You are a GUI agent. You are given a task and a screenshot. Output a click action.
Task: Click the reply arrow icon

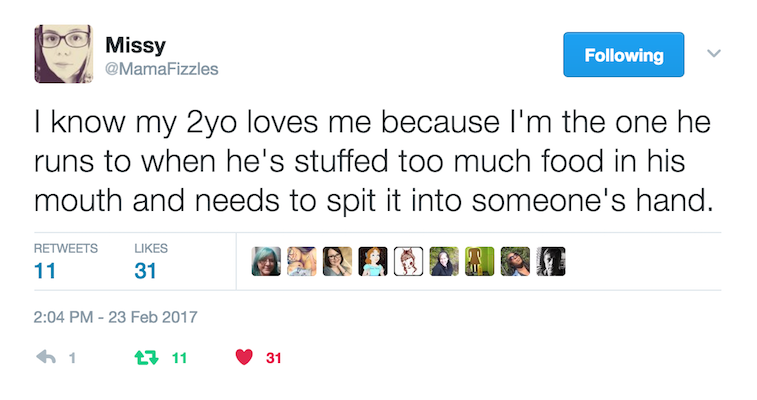pos(46,357)
